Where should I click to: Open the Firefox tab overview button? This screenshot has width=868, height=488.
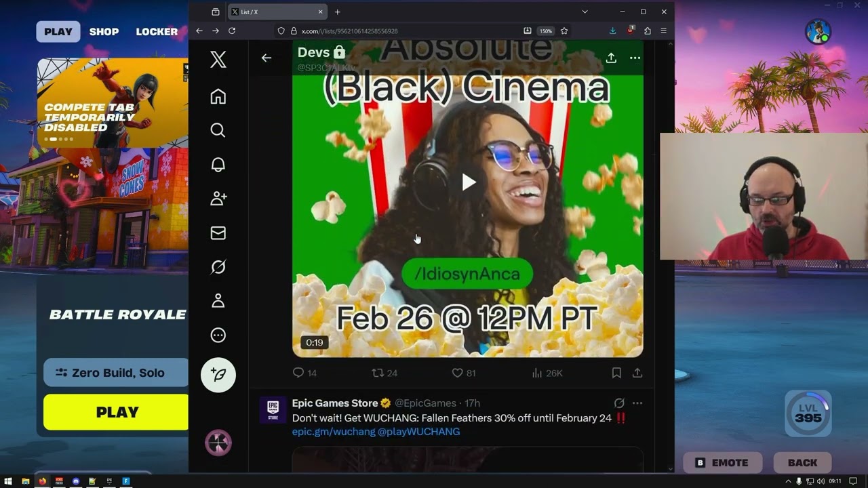(x=216, y=12)
